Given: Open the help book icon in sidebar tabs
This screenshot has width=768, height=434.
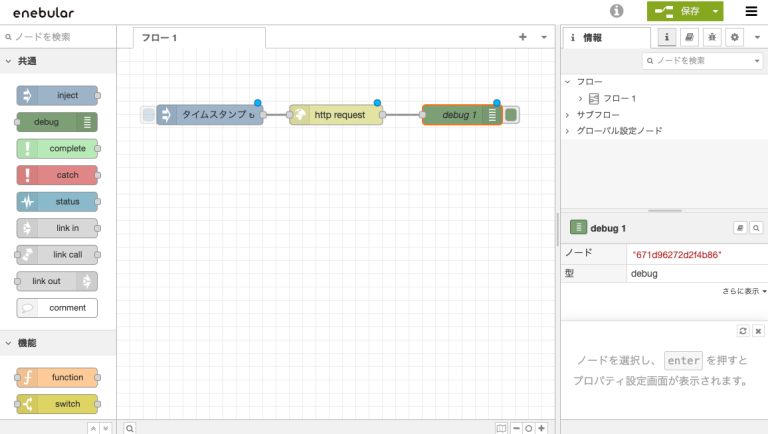Looking at the screenshot, I should [x=689, y=37].
